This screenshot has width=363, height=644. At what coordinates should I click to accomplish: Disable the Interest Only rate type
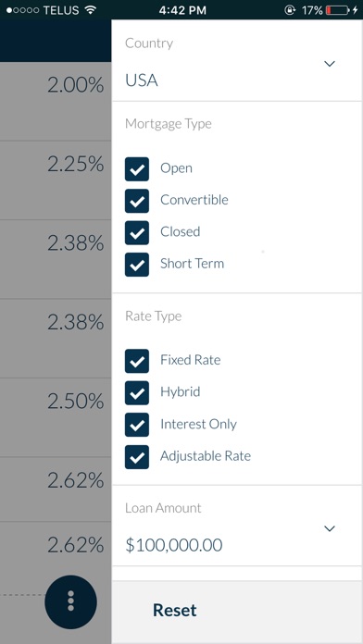(137, 425)
